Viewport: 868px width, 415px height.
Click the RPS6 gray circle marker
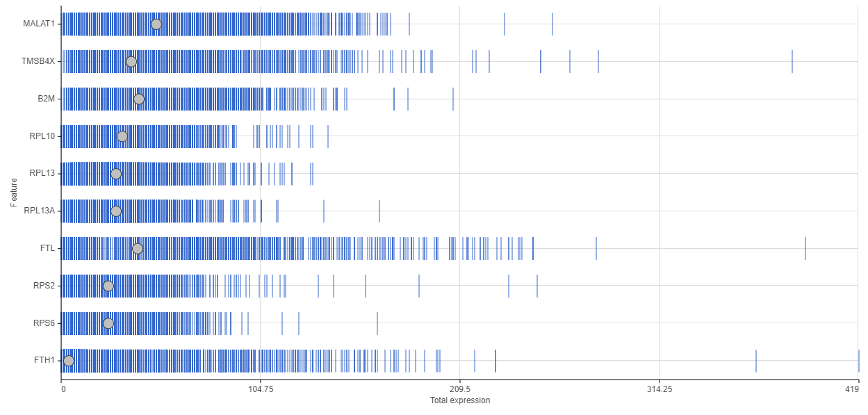tap(108, 323)
